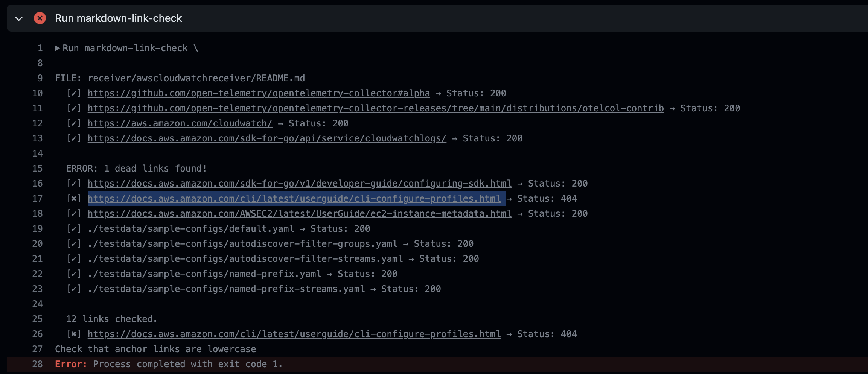Click the ✖ marker beside line 26
The height and width of the screenshot is (374, 868).
(75, 334)
